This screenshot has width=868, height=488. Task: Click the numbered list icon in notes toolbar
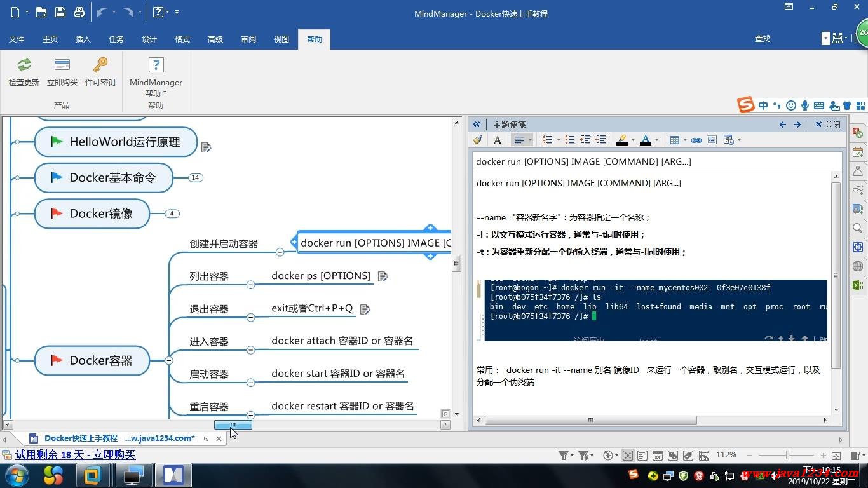(x=548, y=140)
